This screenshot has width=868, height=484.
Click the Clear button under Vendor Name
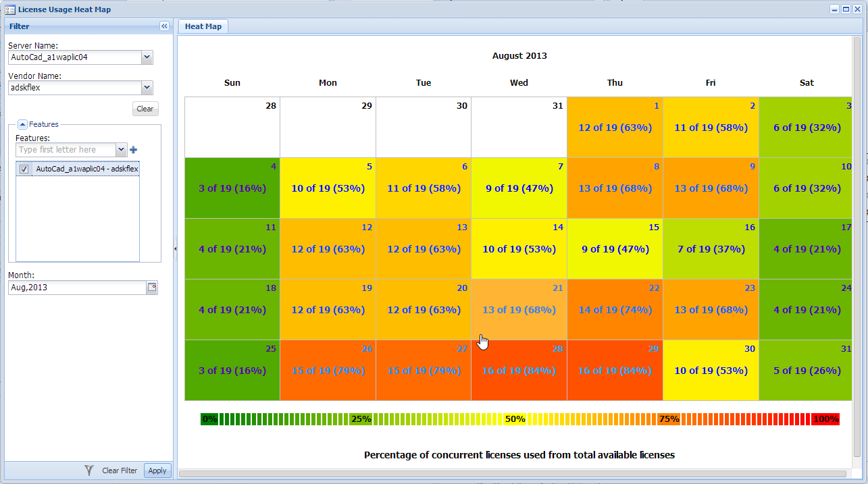(x=145, y=109)
